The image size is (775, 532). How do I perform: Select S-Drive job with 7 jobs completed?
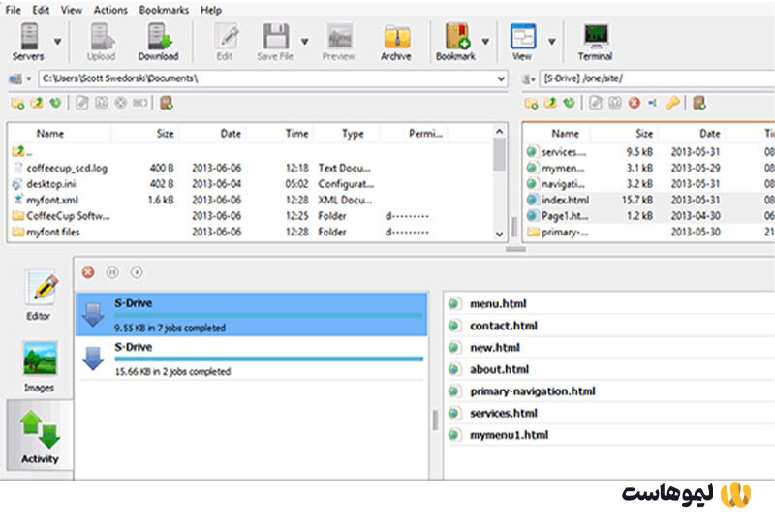(x=252, y=315)
